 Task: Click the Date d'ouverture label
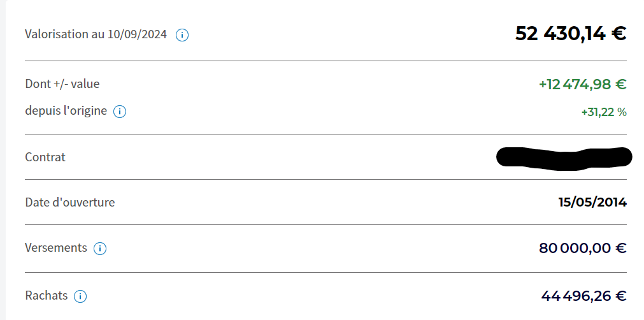point(70,202)
